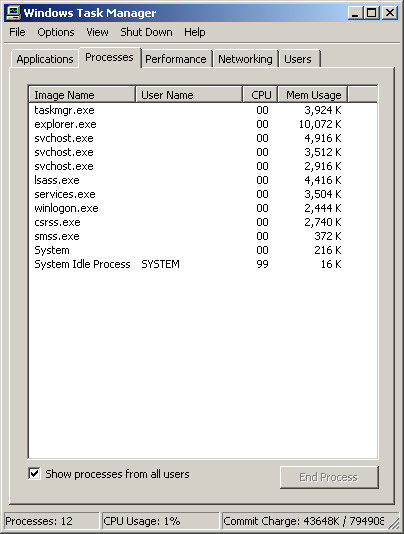Select the explorer.exe process

[x=203, y=124]
